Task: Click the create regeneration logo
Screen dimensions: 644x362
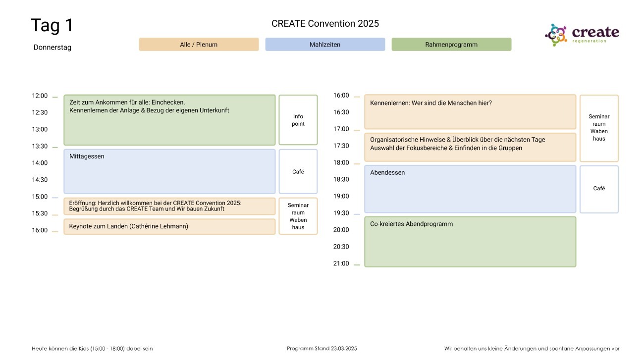Action: [x=582, y=35]
